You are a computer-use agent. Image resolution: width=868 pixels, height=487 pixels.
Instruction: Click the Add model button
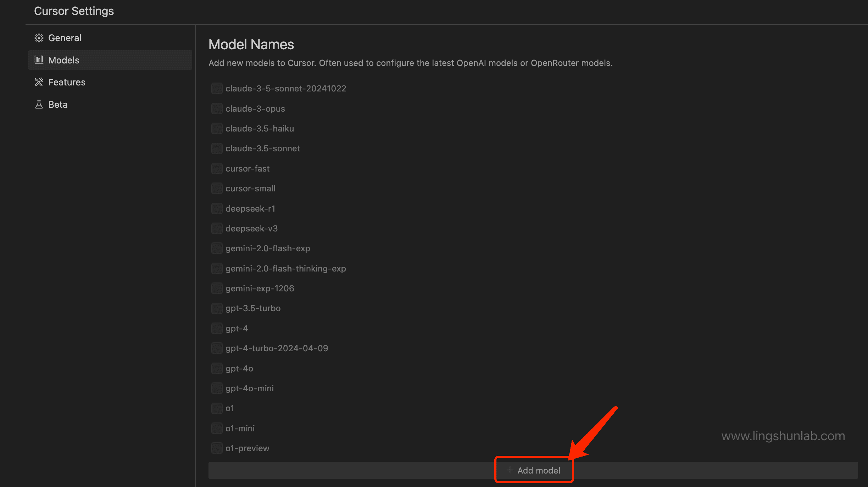point(533,470)
